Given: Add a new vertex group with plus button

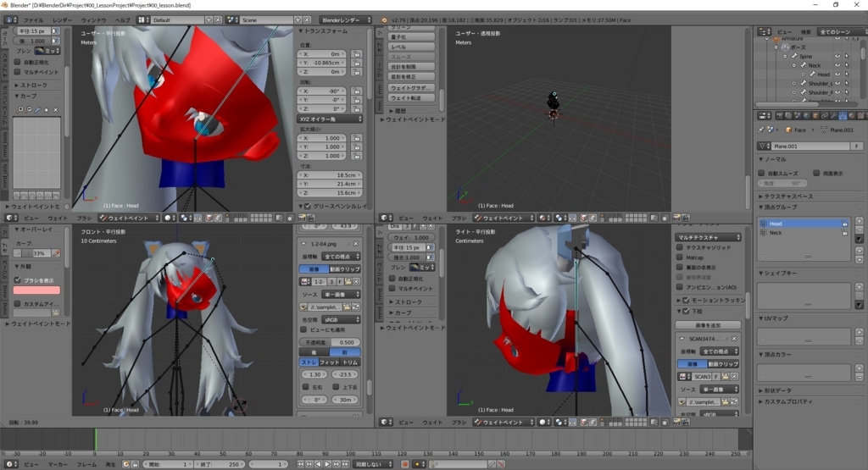Looking at the screenshot, I should click(x=860, y=221).
